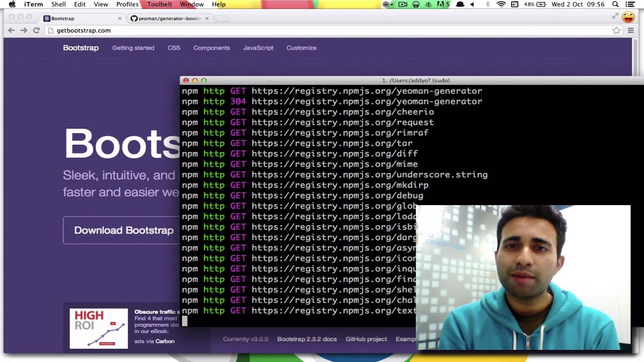Open the Toolbelt menu

click(159, 4)
